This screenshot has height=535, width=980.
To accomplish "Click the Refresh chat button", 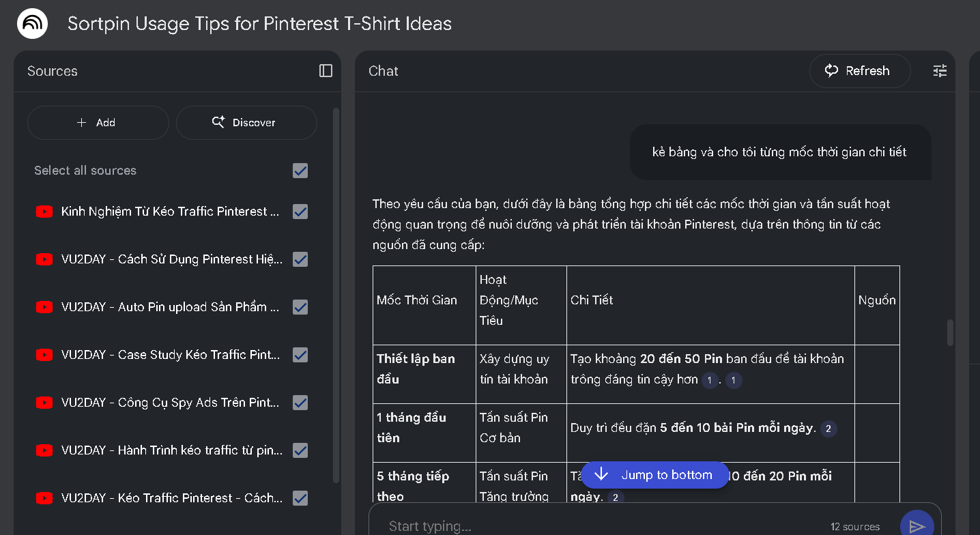I will (860, 71).
